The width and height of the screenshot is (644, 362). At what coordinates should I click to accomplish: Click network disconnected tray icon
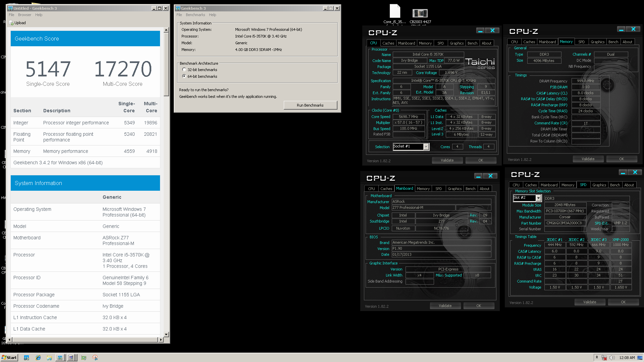604,358
